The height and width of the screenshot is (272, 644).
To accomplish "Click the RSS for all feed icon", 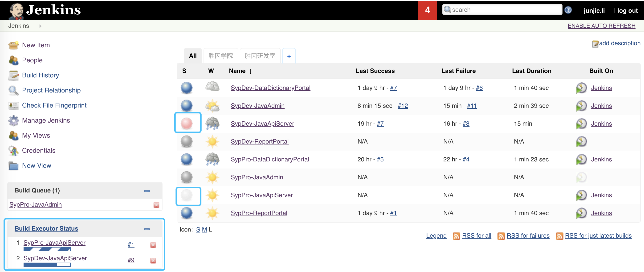I will point(456,236).
